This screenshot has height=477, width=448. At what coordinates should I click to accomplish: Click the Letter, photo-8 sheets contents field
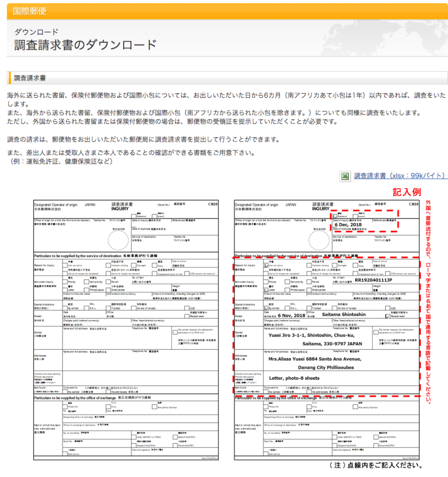tap(294, 378)
